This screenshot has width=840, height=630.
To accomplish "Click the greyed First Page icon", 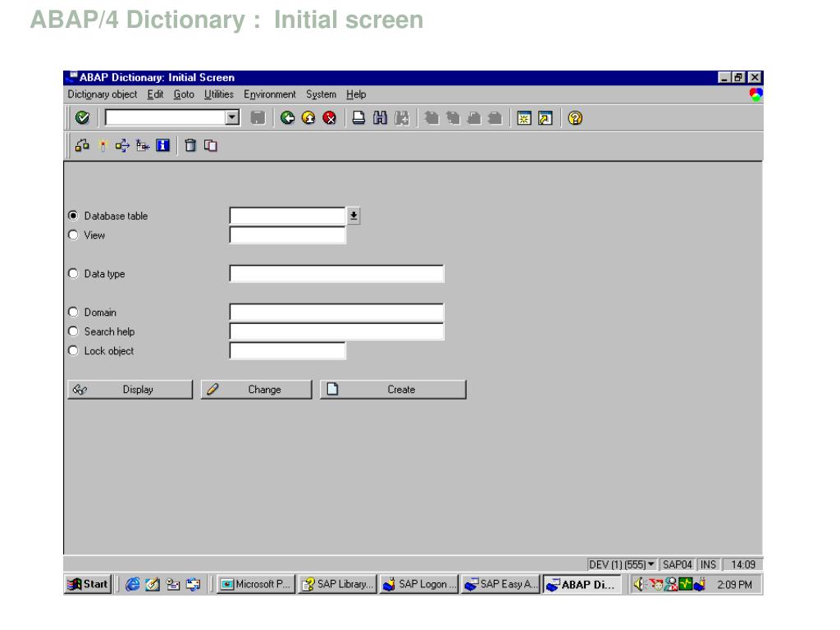I will [x=431, y=117].
